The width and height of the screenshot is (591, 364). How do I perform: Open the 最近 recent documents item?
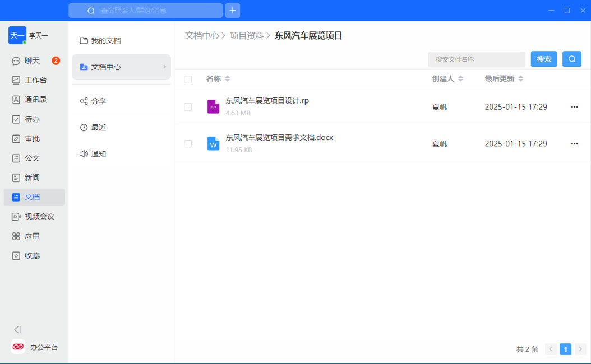[x=98, y=128]
